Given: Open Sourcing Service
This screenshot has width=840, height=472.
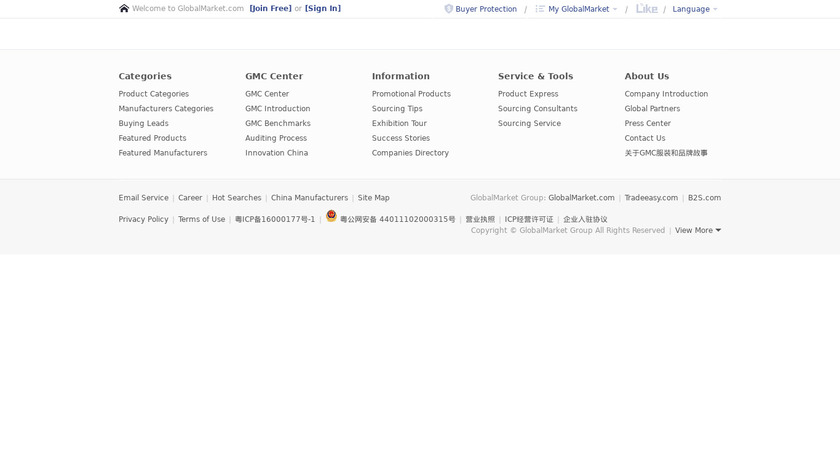Looking at the screenshot, I should pos(530,123).
